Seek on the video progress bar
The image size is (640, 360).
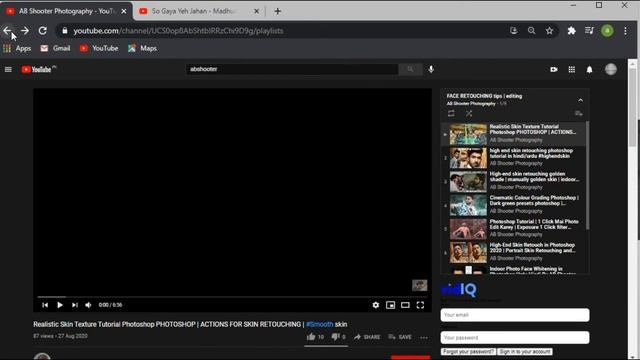(232, 297)
